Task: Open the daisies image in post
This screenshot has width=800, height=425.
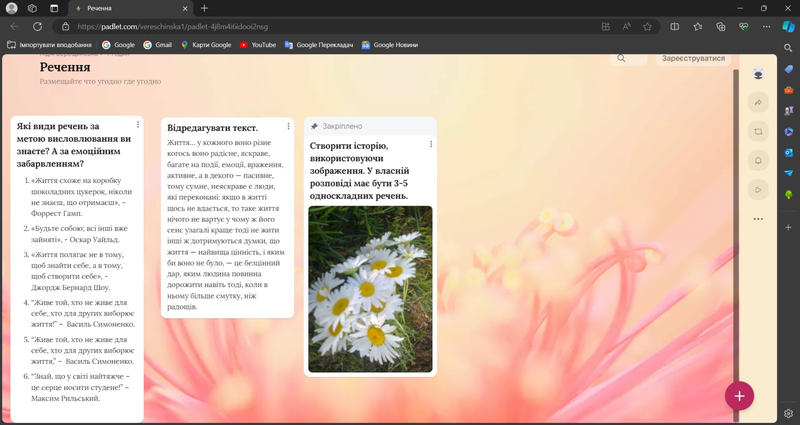Action: 370,289
